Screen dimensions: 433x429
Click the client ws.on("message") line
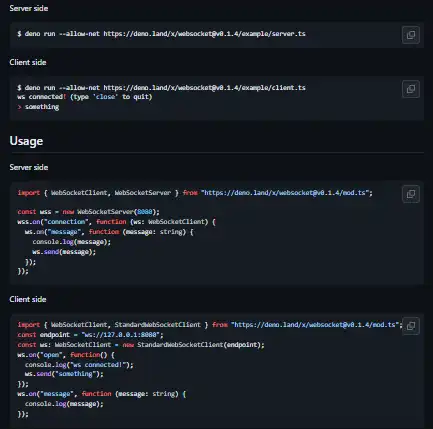click(x=102, y=394)
